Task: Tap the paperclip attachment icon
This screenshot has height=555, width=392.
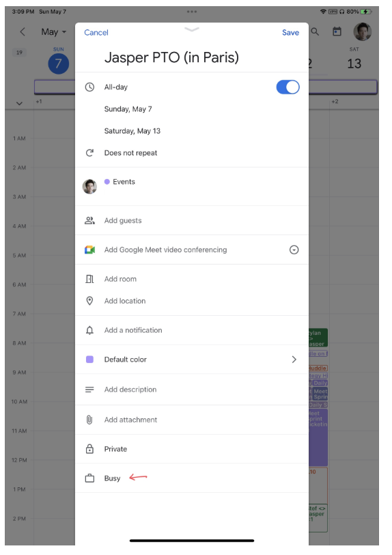Action: click(89, 420)
